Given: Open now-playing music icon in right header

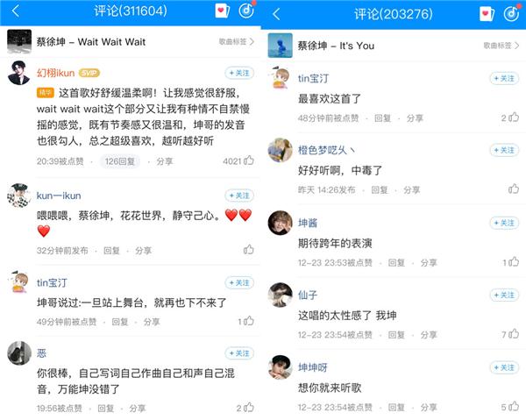Looking at the screenshot, I should point(511,14).
